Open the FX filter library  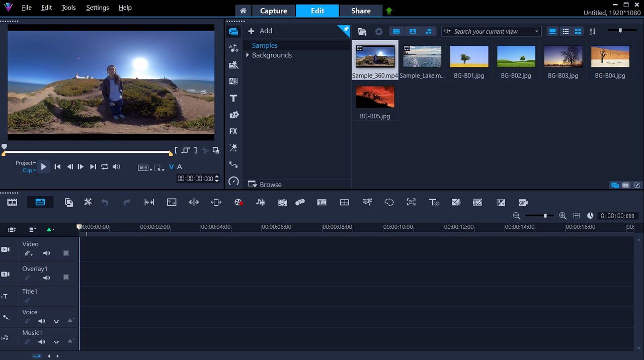click(x=233, y=131)
